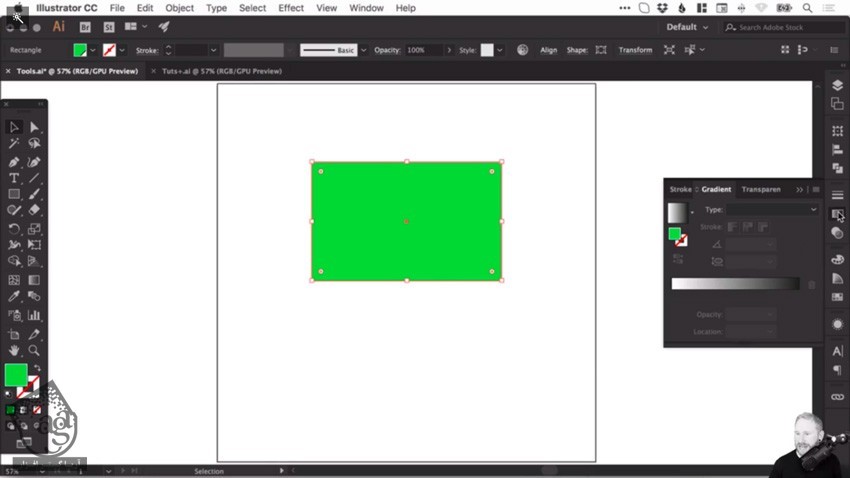Open the gradient Type dropdown

click(x=772, y=210)
